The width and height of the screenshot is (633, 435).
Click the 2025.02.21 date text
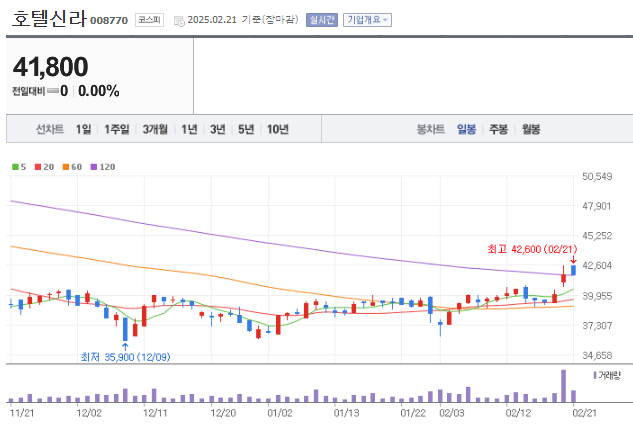(212, 20)
